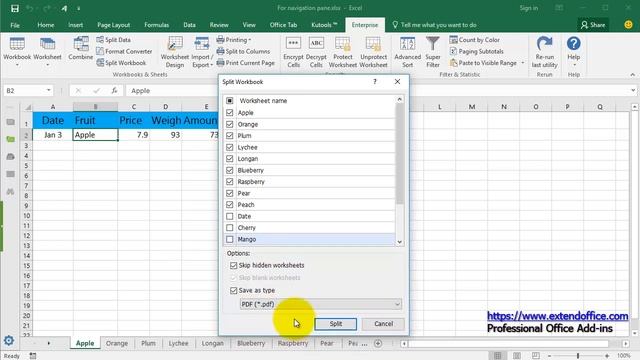This screenshot has height=360, width=640.
Task: Expand the formula bar
Action: 633,90
